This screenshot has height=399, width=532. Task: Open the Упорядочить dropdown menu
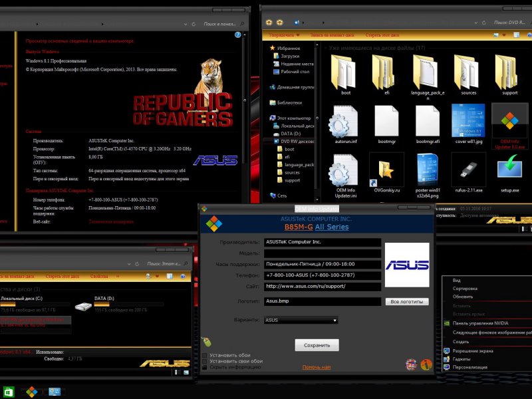(x=285, y=35)
